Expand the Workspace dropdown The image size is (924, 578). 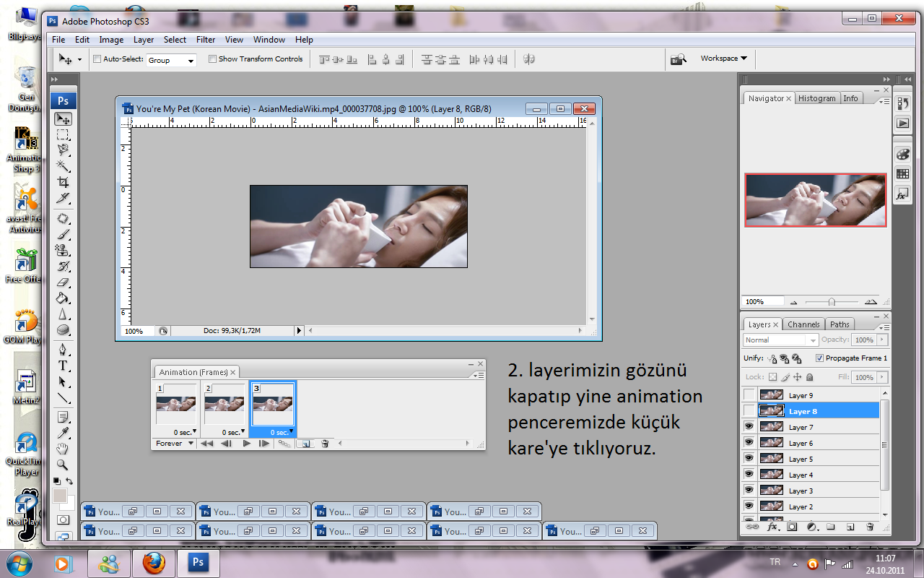click(x=723, y=59)
